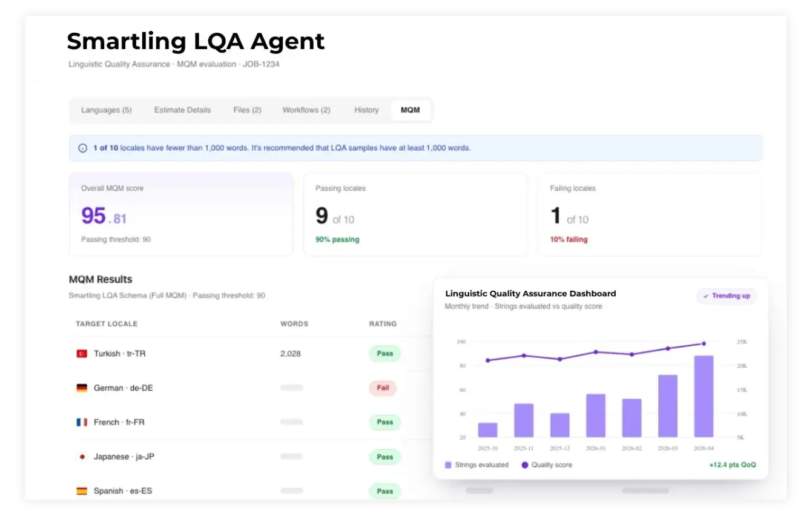This screenshot has height=516, width=812.
Task: Click the WORDS column header
Action: coord(294,324)
